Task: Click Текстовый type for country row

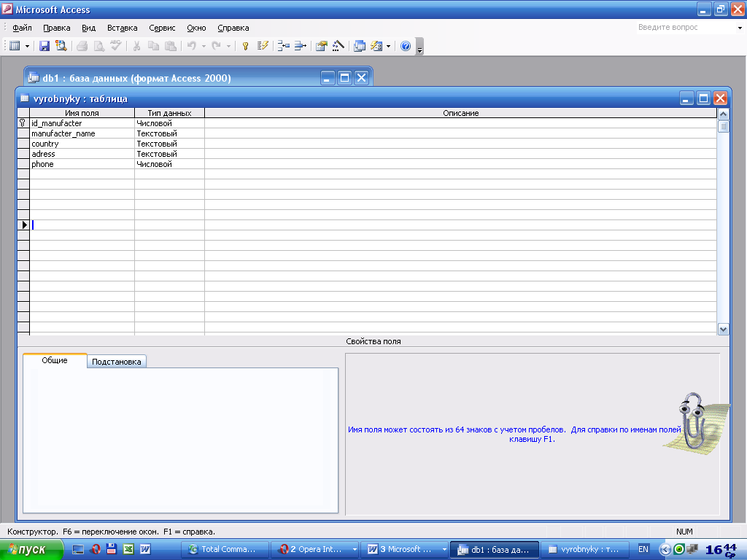Action: point(169,144)
